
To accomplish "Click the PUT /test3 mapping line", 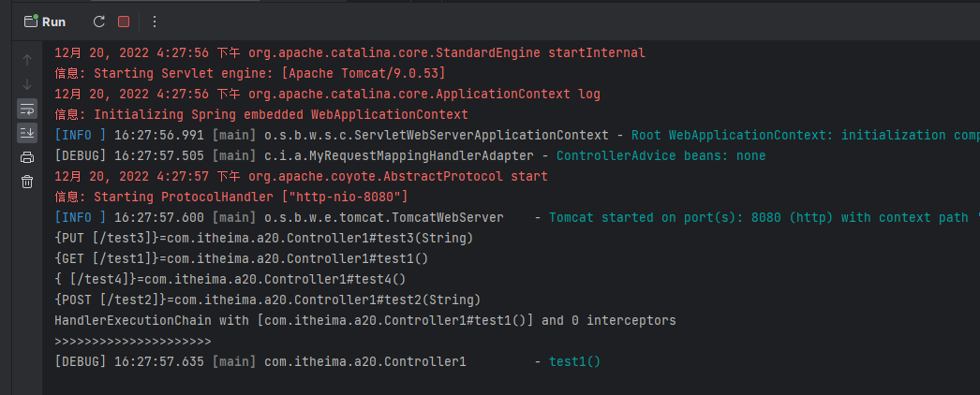I will point(264,238).
